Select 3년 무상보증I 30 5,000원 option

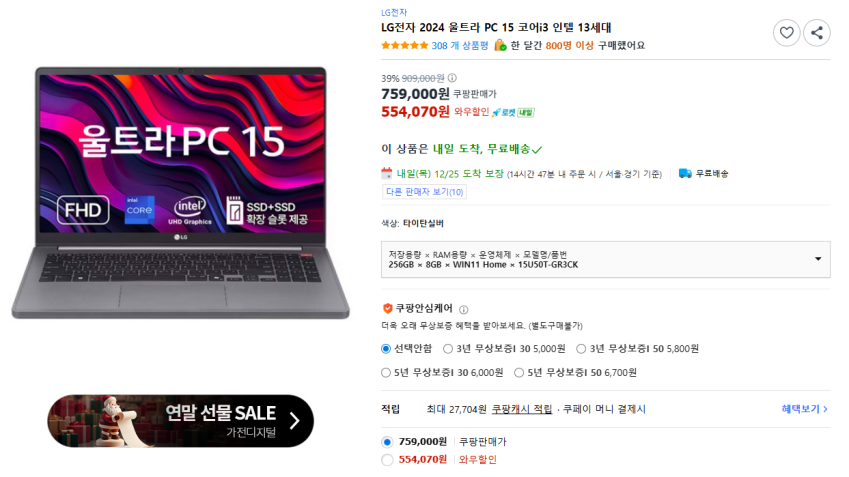tap(504, 349)
